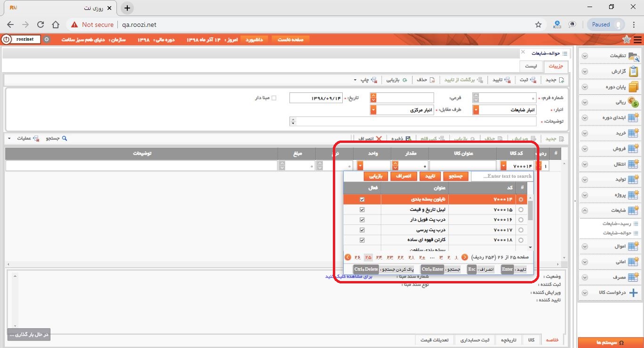Viewport: 644px width, 348px height.
Task: Click the gear icon next to roozinet box
Action: click(46, 40)
